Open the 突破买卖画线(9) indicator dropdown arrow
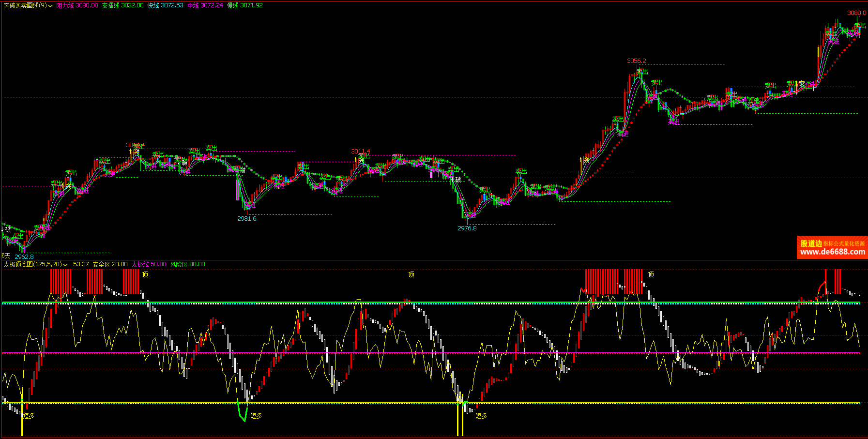 pos(50,6)
